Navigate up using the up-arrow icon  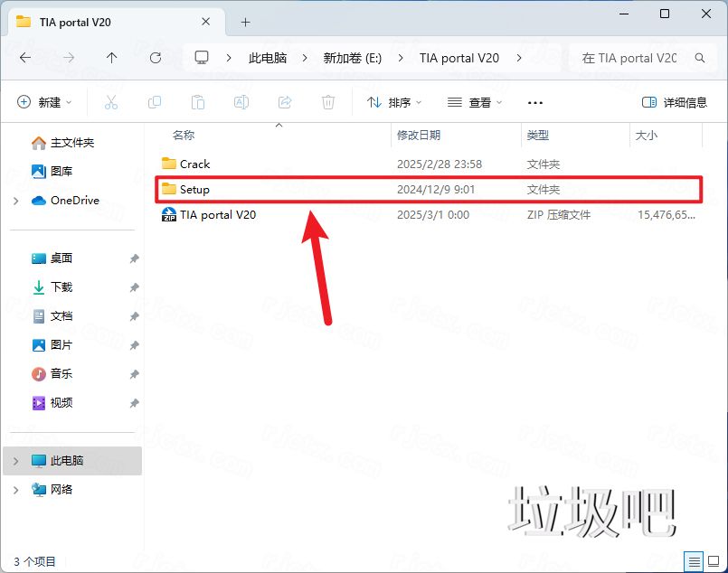[110, 57]
